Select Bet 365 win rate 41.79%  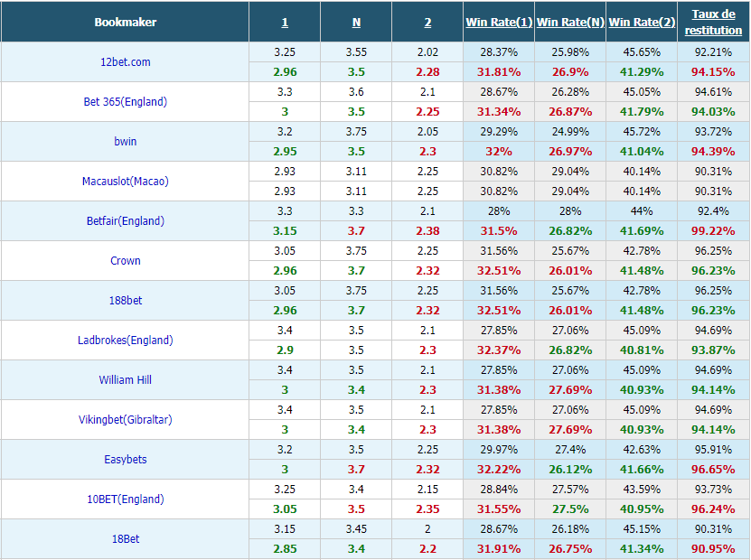[642, 111]
